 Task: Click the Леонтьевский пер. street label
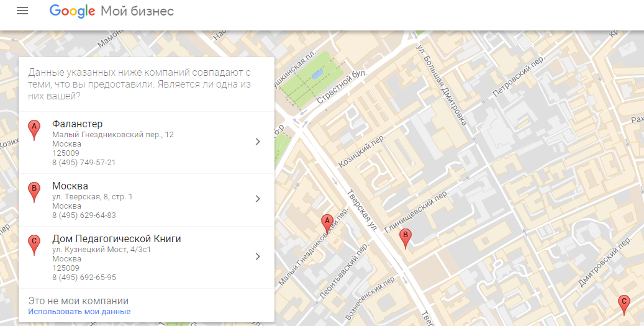(x=344, y=271)
